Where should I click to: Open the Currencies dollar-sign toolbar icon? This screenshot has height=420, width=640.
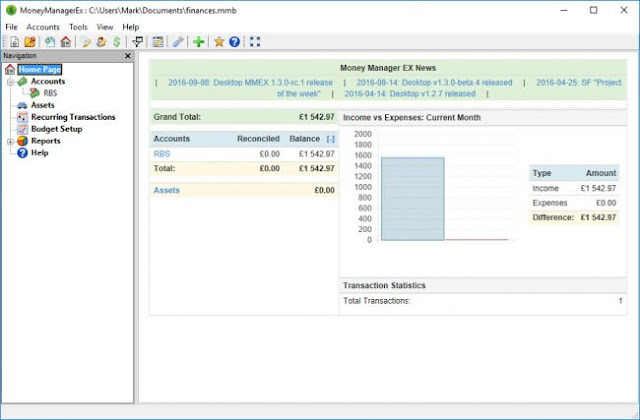[117, 42]
